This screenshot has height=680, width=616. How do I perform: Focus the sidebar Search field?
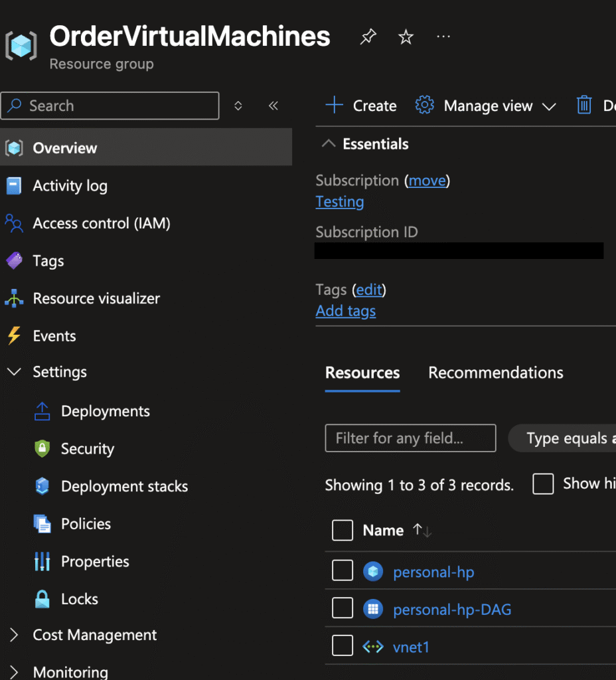tap(110, 106)
